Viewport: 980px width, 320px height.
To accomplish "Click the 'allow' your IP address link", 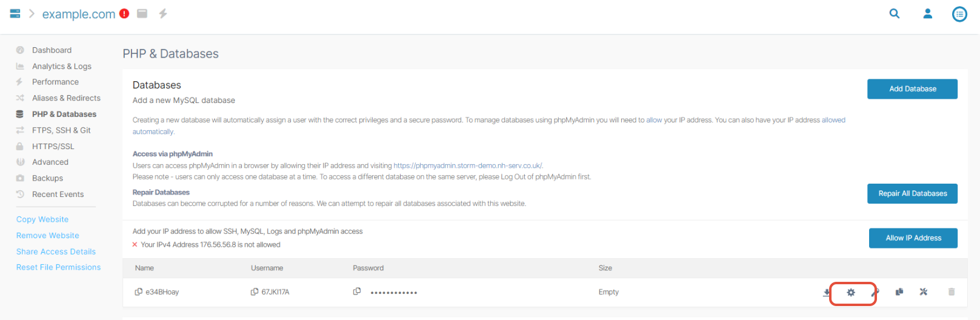I will coord(654,120).
